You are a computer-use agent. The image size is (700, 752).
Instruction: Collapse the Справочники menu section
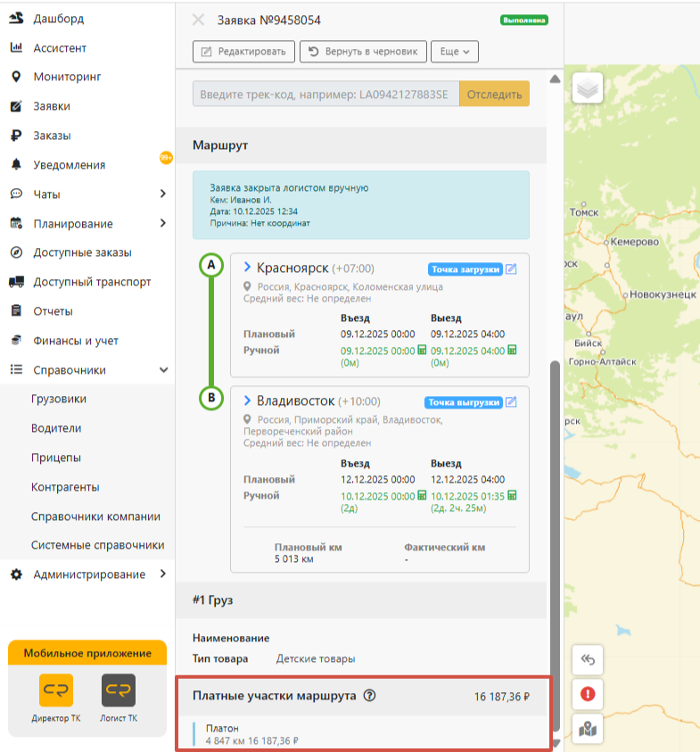point(163,370)
